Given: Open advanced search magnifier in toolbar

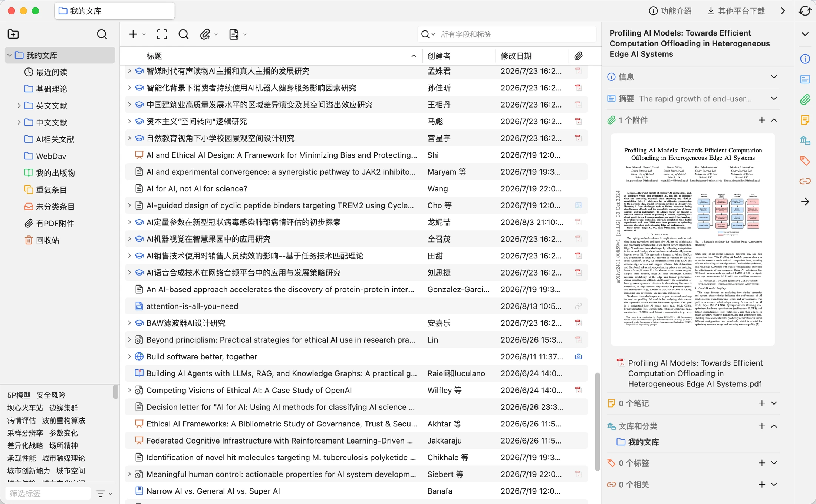Looking at the screenshot, I should (x=184, y=34).
